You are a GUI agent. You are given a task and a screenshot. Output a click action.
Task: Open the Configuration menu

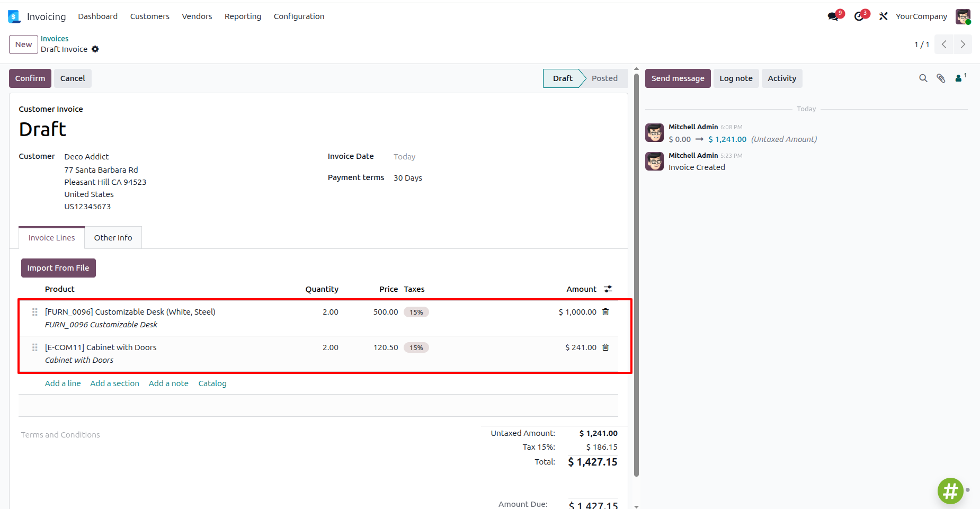point(299,16)
